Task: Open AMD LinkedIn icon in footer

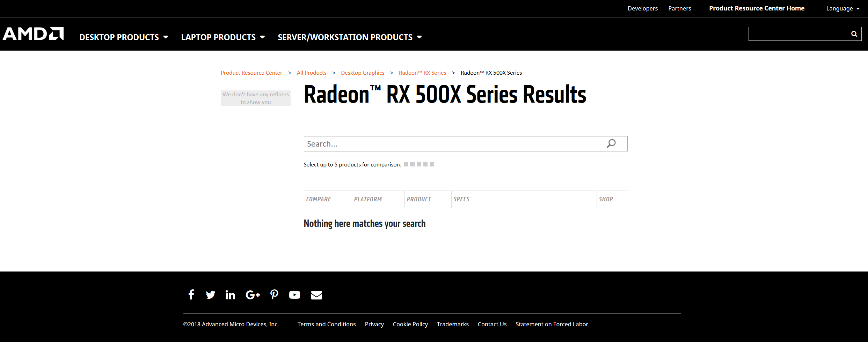Action: (230, 295)
